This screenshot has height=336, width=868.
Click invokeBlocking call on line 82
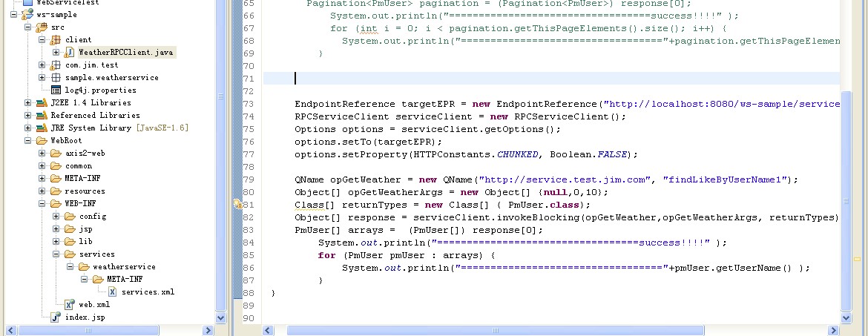[x=540, y=217]
